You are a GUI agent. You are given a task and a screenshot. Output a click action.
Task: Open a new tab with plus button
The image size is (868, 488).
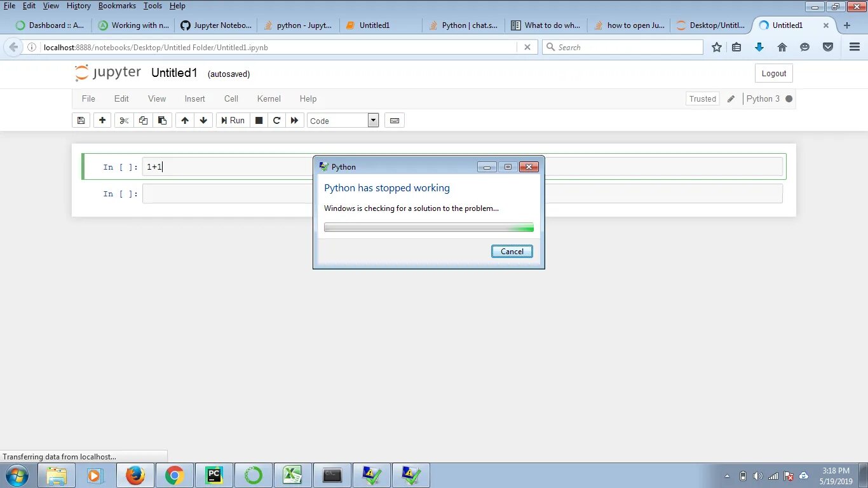coord(847,25)
